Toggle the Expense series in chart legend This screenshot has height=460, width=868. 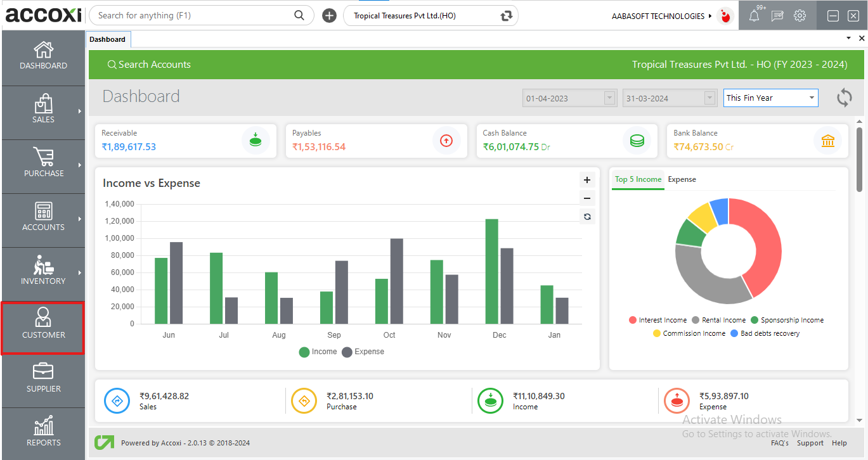363,352
